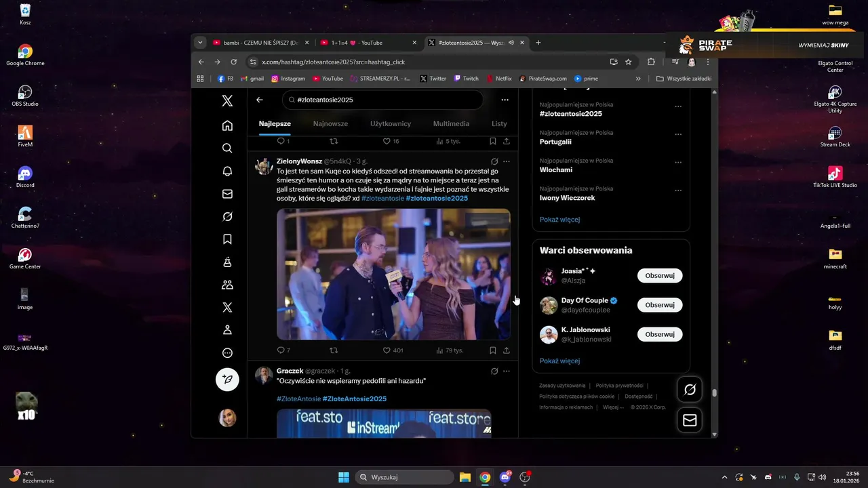Open More options circle in X sidebar
The height and width of the screenshot is (488, 868).
227,353
